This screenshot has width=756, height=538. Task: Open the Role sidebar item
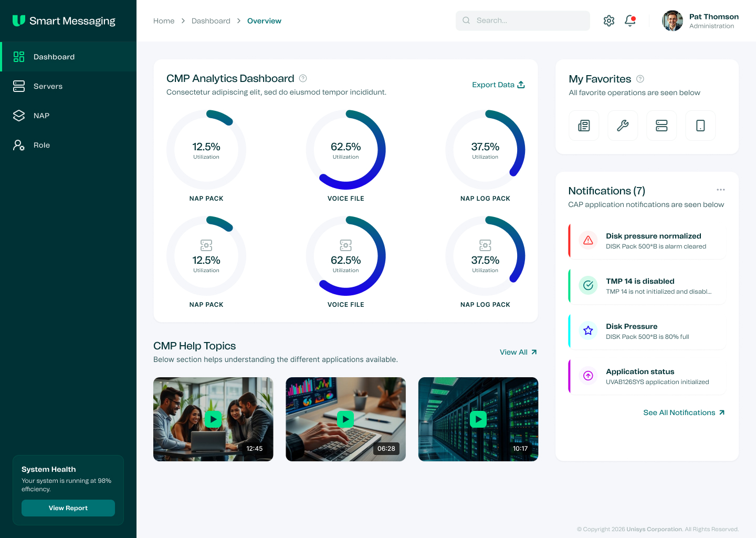click(x=41, y=145)
